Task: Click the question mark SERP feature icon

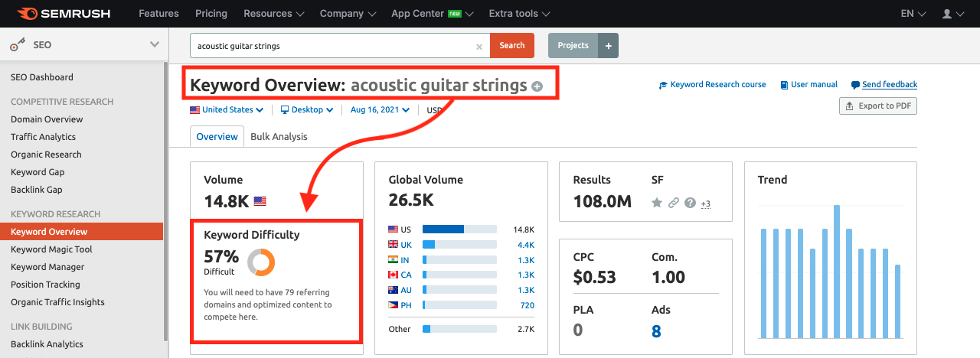Action: 690,203
